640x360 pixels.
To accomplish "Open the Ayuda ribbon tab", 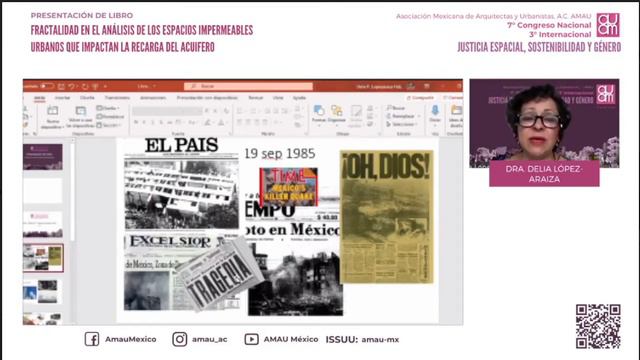I will 299,98.
